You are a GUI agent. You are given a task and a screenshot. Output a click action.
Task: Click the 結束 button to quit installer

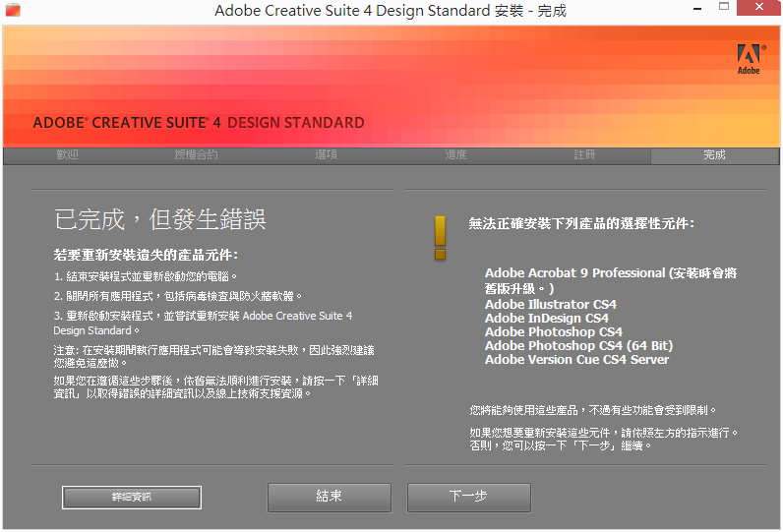click(x=330, y=497)
